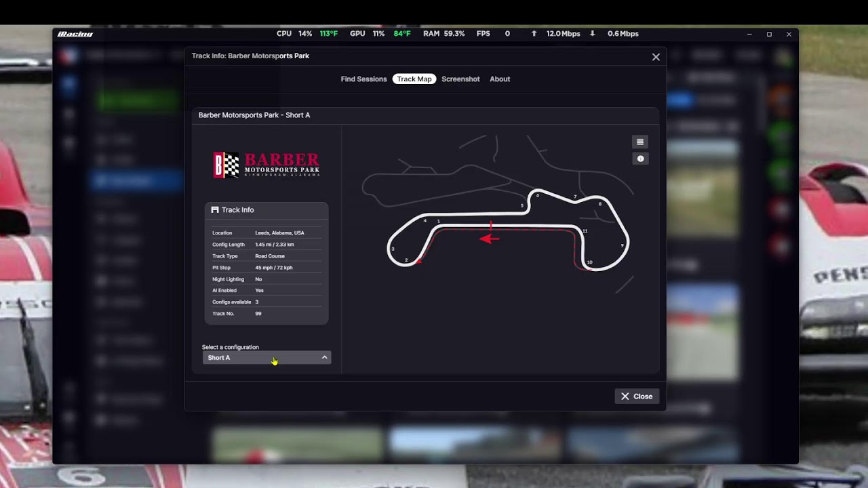Go to the About tab

click(x=500, y=79)
